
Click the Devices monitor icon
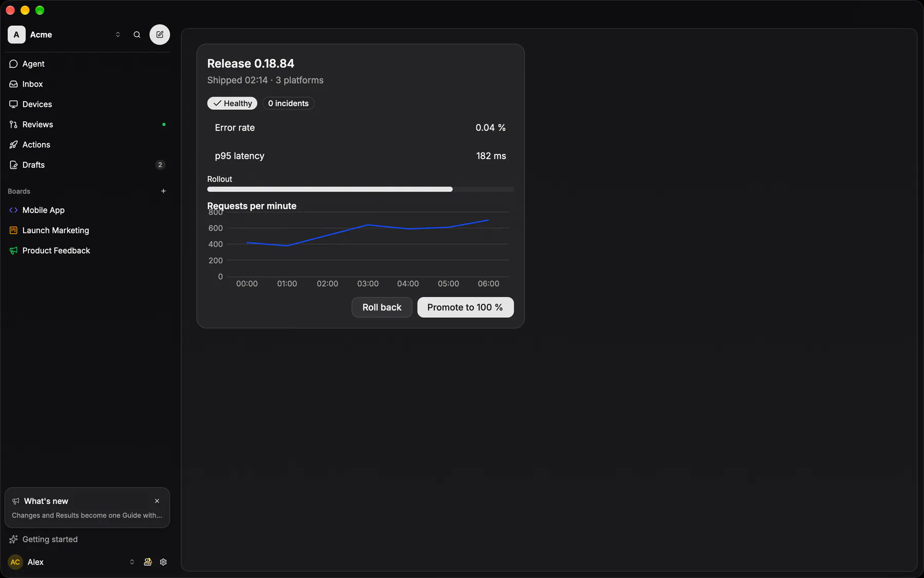point(13,104)
